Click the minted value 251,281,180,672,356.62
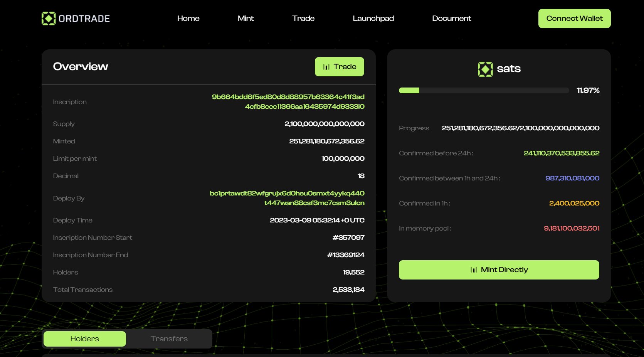Screen dimensions: 644x357 327,141
